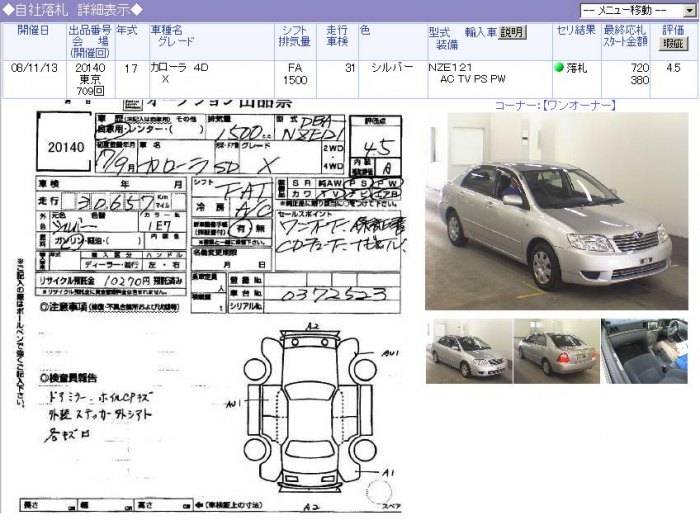
Task: Select the date cell 08/11/13
Action: 34,68
